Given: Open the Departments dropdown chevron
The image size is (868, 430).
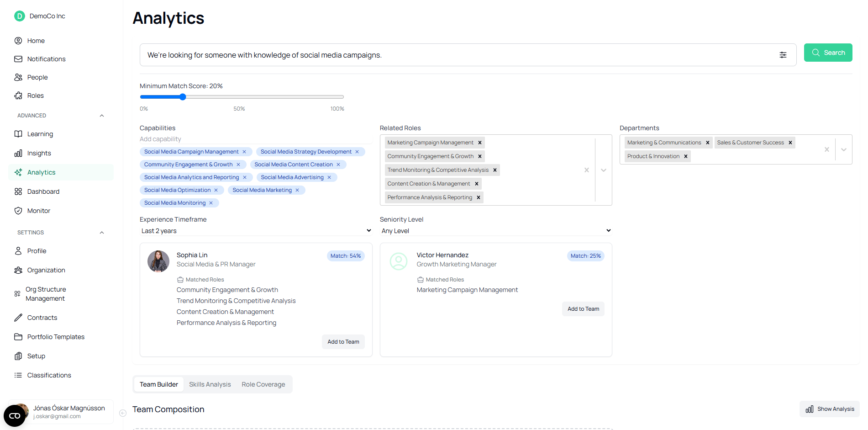Looking at the screenshot, I should tap(843, 149).
